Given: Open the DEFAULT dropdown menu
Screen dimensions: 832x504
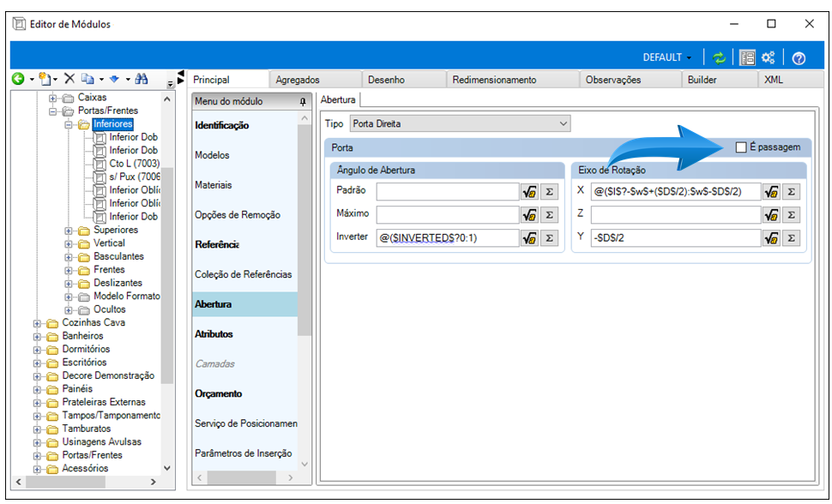Looking at the screenshot, I should coord(667,57).
